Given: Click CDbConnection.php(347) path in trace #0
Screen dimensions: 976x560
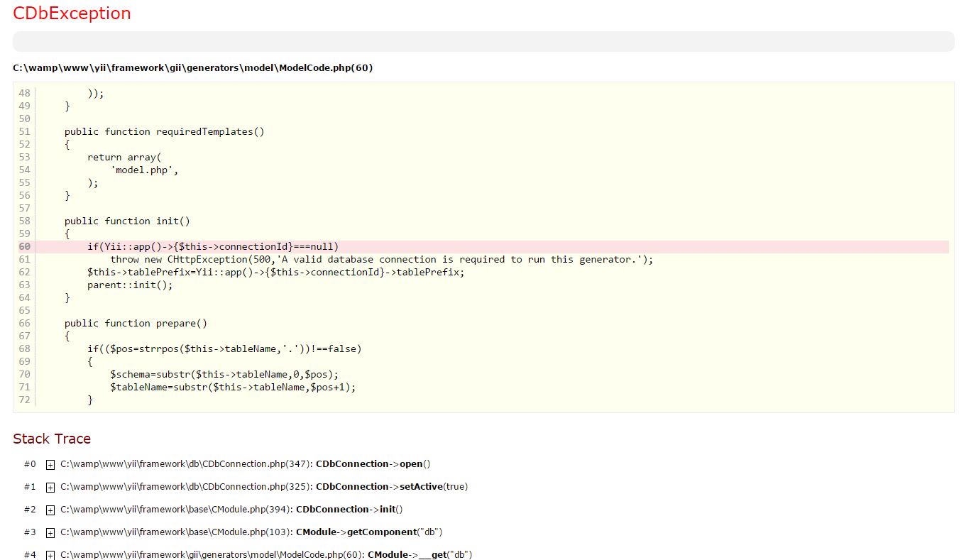Looking at the screenshot, I should tap(186, 464).
